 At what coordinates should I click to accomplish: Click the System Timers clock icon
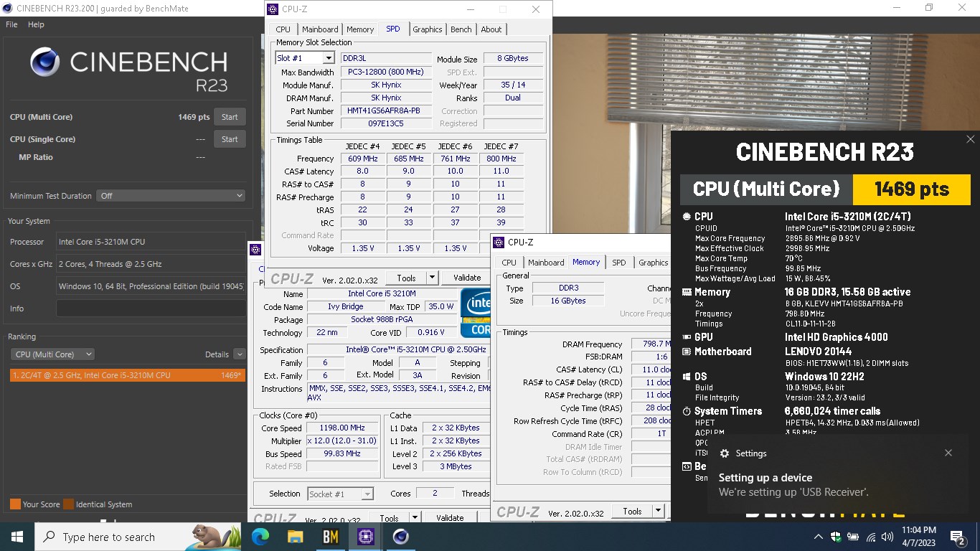(687, 411)
